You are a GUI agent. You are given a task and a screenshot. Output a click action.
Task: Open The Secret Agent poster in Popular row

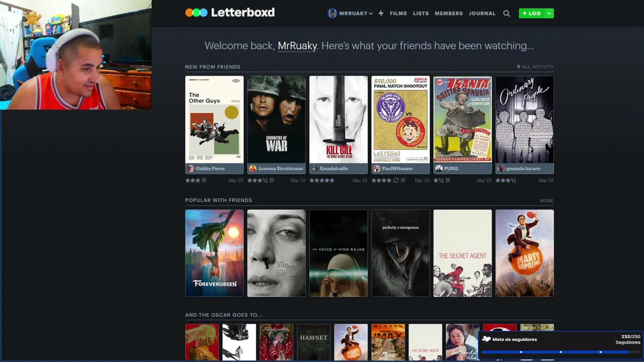[x=462, y=253]
